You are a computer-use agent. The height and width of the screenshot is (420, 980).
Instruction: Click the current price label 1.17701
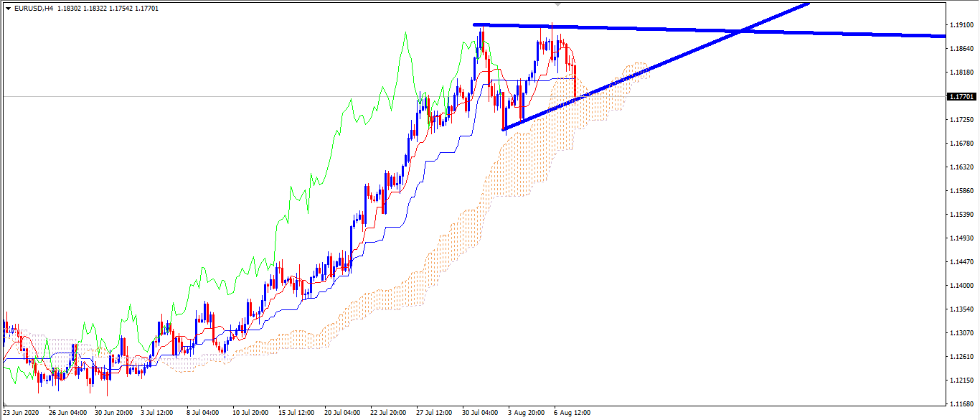pyautogui.click(x=961, y=96)
